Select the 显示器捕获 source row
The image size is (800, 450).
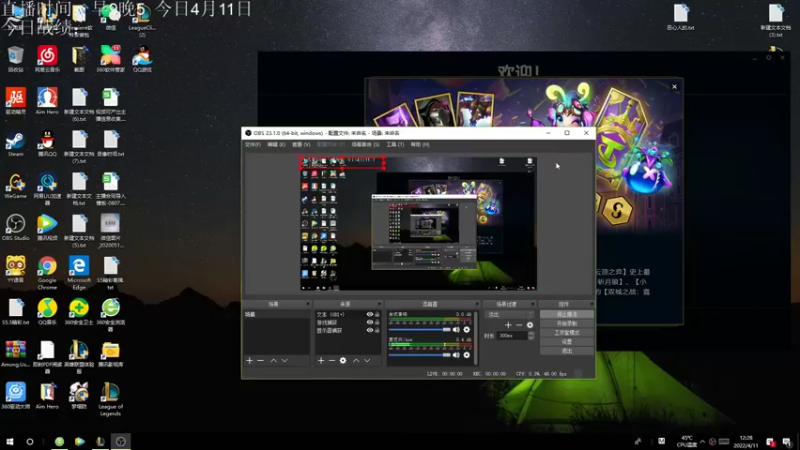[x=347, y=330]
